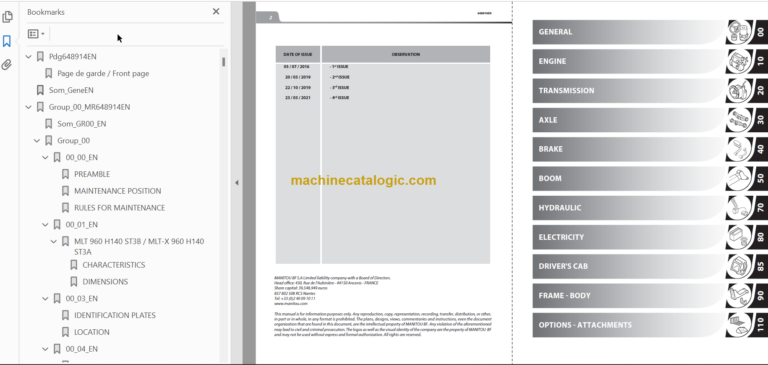Open the FRAME - BODY section link
768x365 pixels.
coord(630,295)
